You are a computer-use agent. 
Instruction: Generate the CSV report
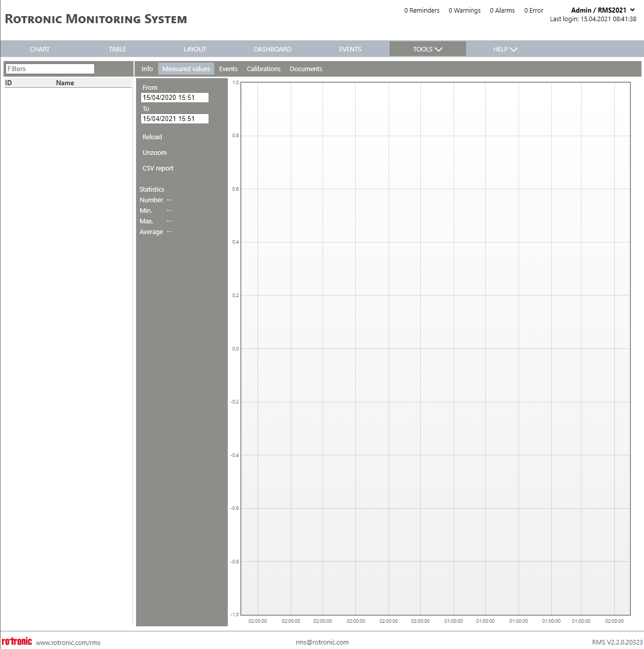point(158,168)
